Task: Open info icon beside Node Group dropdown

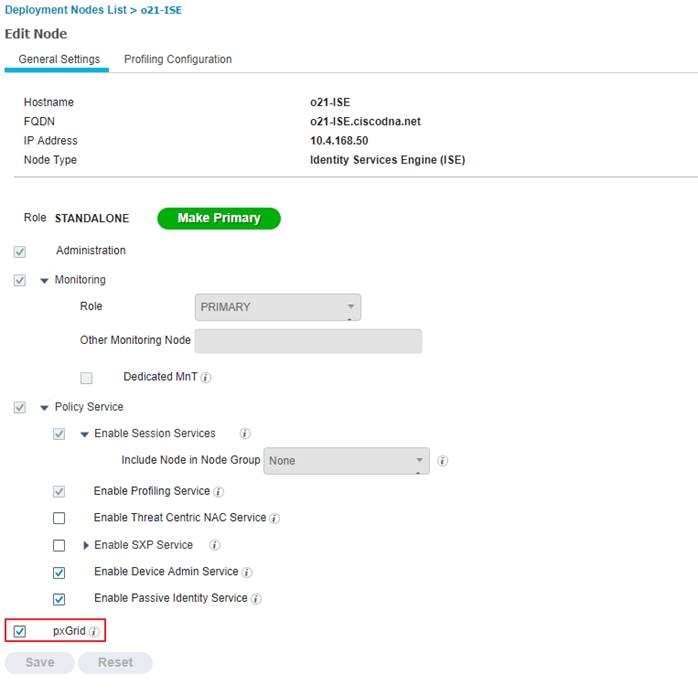Action: tap(442, 461)
